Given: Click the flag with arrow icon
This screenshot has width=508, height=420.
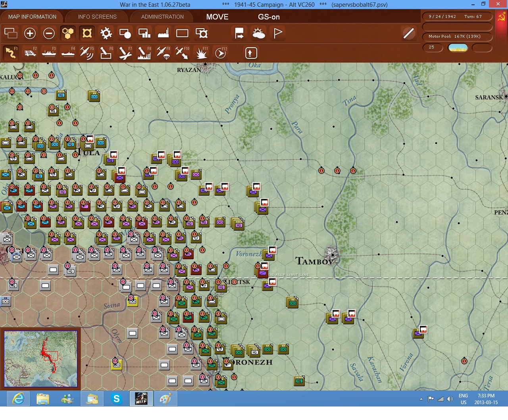Looking at the screenshot, I should 239,33.
